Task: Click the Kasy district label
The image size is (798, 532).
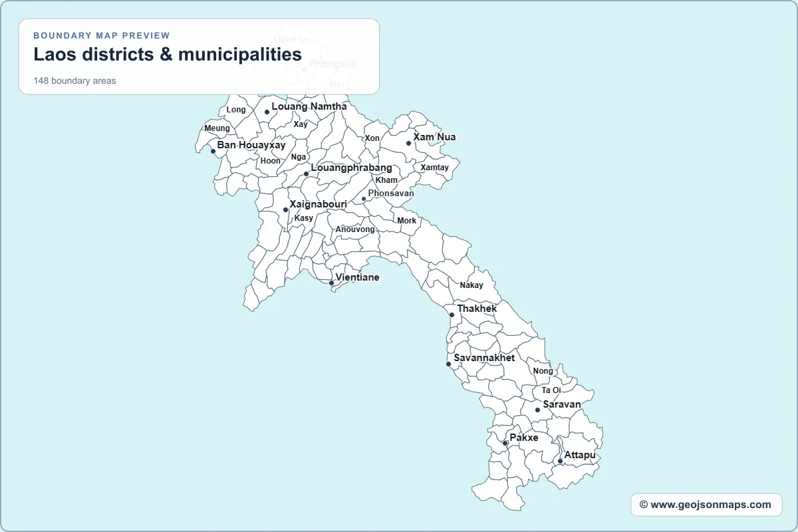Action: tap(304, 218)
